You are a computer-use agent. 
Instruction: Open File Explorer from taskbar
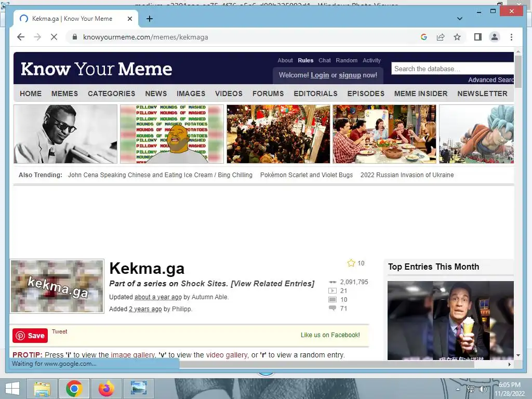(42, 389)
